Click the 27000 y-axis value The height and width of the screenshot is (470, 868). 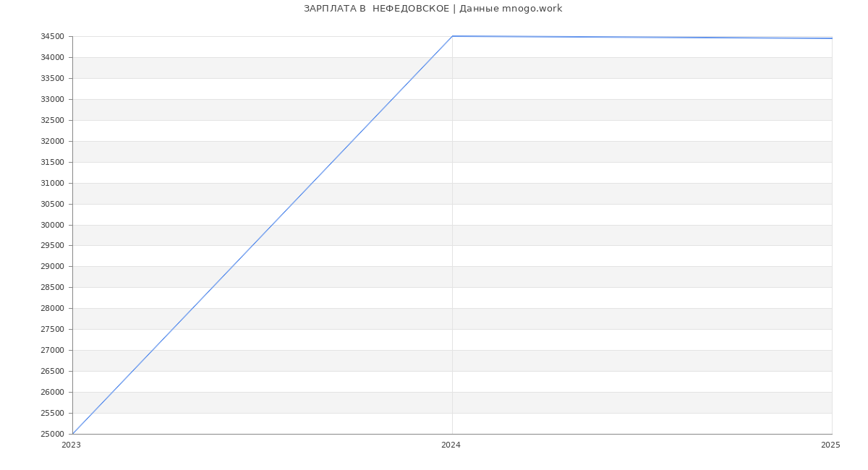click(52, 351)
